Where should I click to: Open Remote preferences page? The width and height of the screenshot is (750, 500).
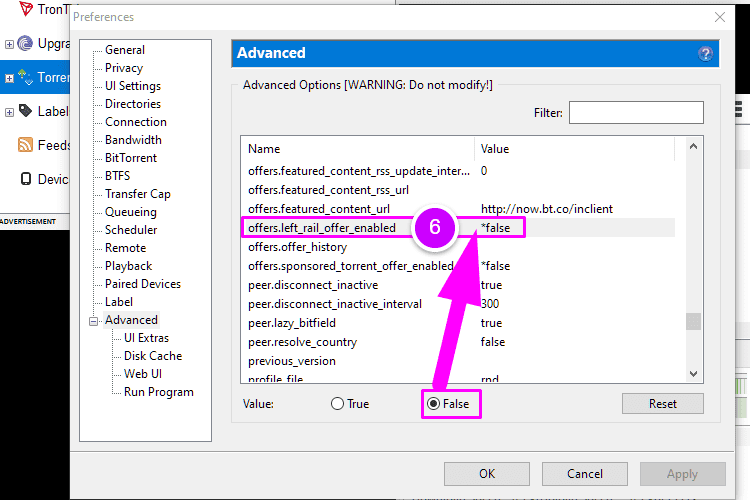tap(125, 248)
